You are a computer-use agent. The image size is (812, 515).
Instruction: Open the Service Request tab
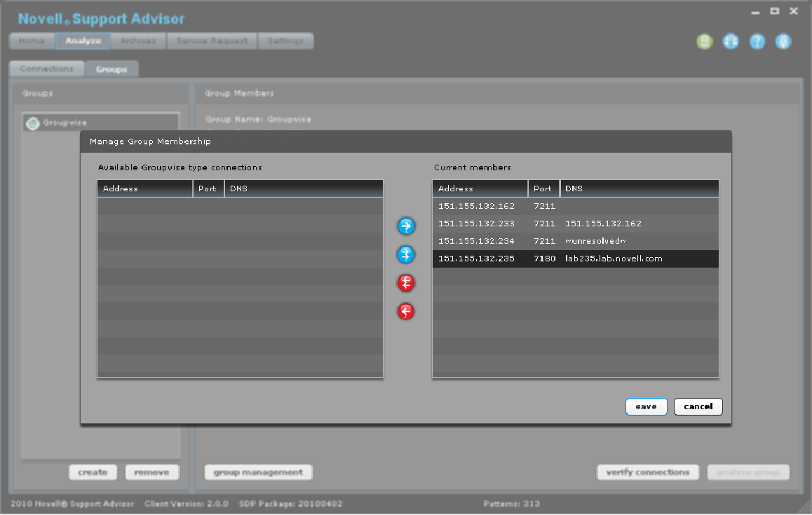tap(212, 41)
